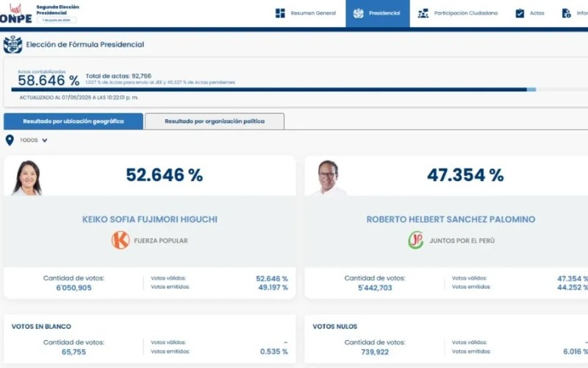588x368 pixels.
Task: Click the ACTUALIZADO AL timestamp line
Action: tap(79, 97)
